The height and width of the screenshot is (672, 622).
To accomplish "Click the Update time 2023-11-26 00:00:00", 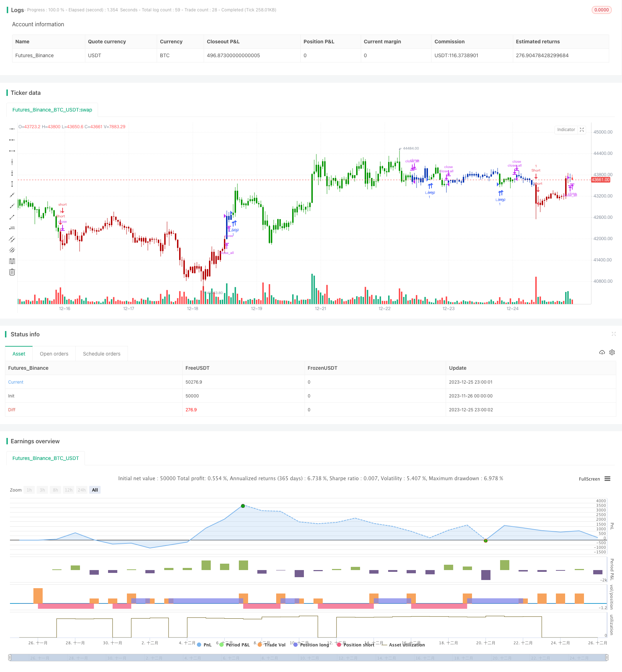I will click(x=471, y=396).
